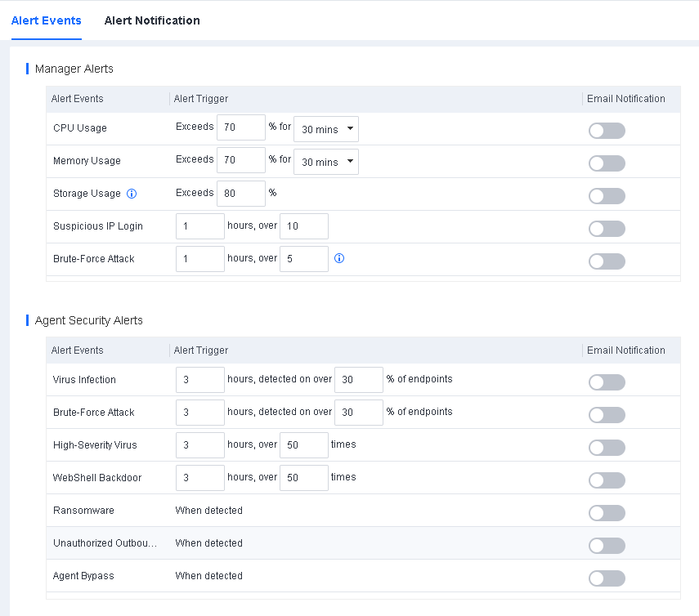Turn on Ransomware email notification
The image size is (699, 616).
click(607, 513)
